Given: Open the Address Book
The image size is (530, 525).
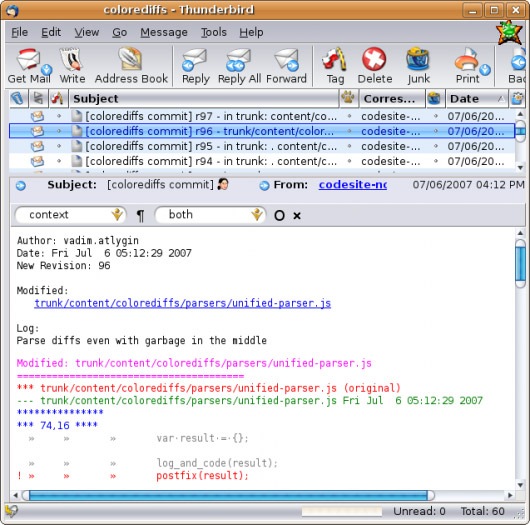Looking at the screenshot, I should click(x=131, y=66).
